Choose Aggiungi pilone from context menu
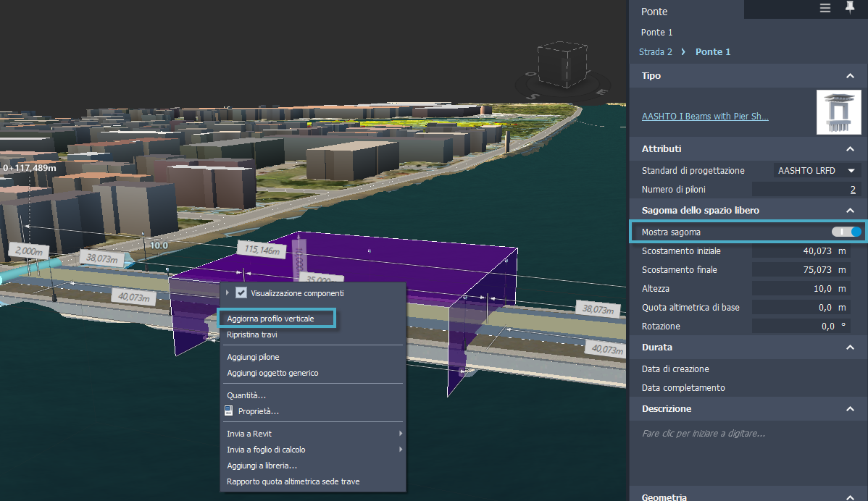Screen dimensions: 868x501 coord(253,357)
